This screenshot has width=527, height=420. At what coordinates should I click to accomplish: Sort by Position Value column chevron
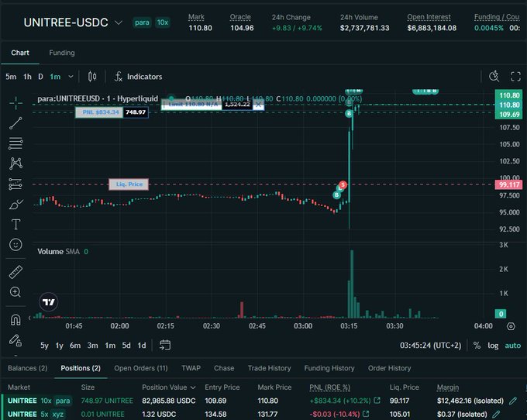pos(193,387)
